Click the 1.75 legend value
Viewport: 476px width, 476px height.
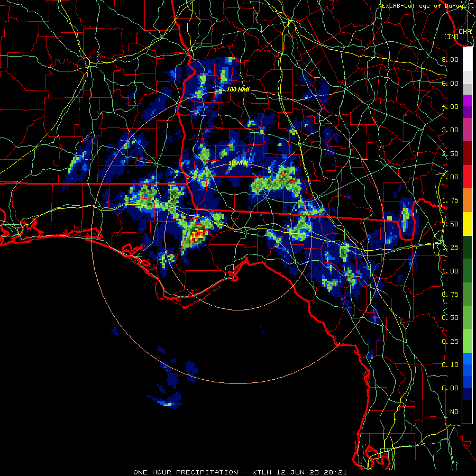pos(450,200)
